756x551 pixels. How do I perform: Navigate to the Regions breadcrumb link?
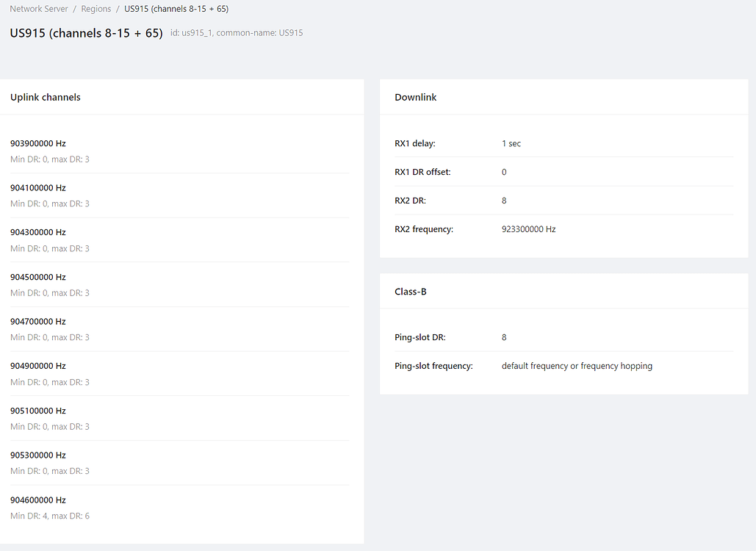pos(96,8)
